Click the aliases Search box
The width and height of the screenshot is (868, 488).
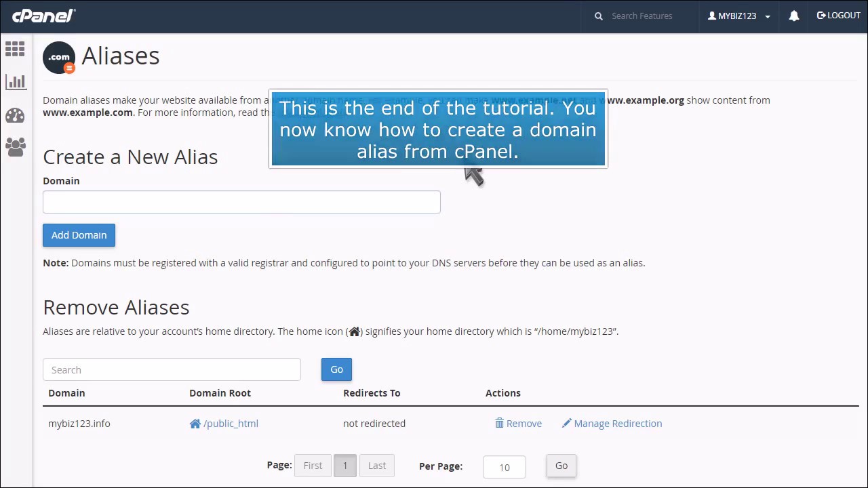(172, 369)
